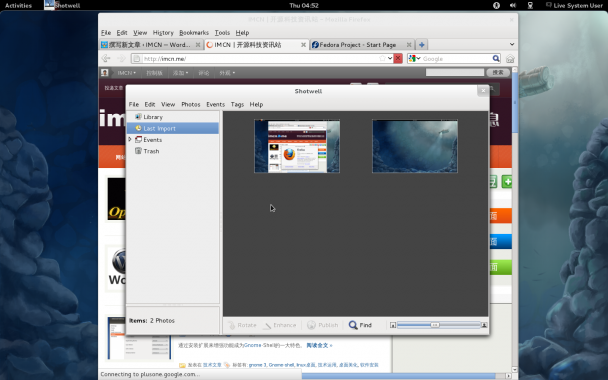Screen dimensions: 608x380
Task: Click the gnome 3 tag link
Action: 257,365
